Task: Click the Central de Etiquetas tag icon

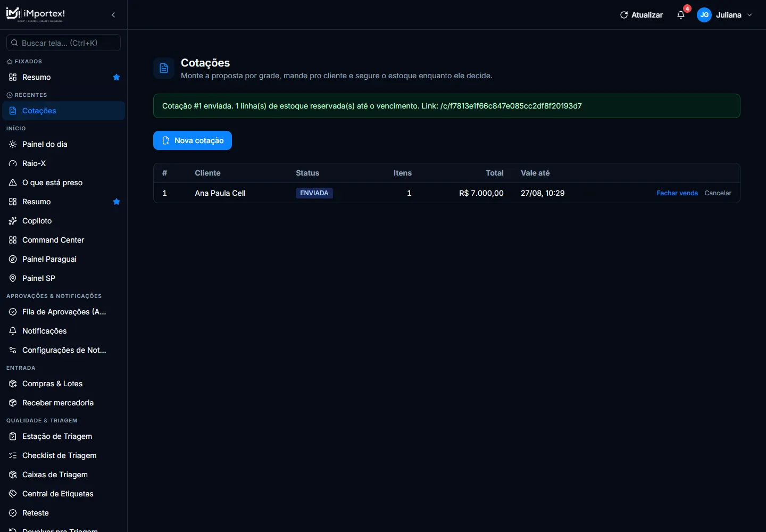Action: (13, 494)
